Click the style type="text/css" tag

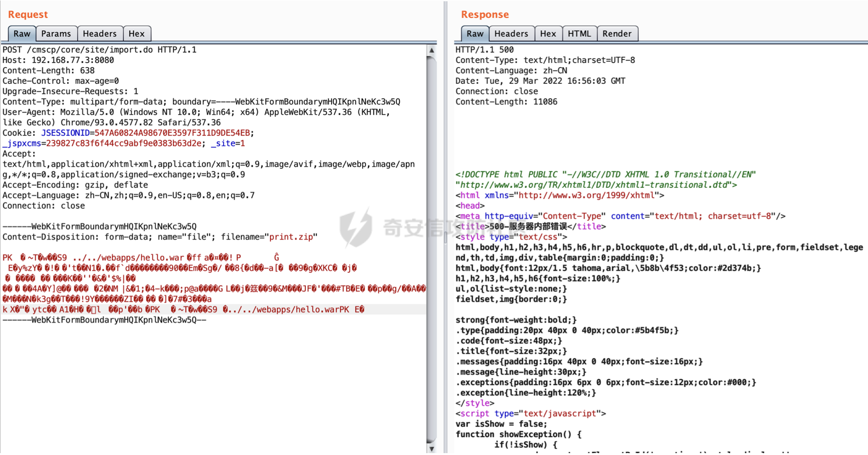[x=511, y=237]
